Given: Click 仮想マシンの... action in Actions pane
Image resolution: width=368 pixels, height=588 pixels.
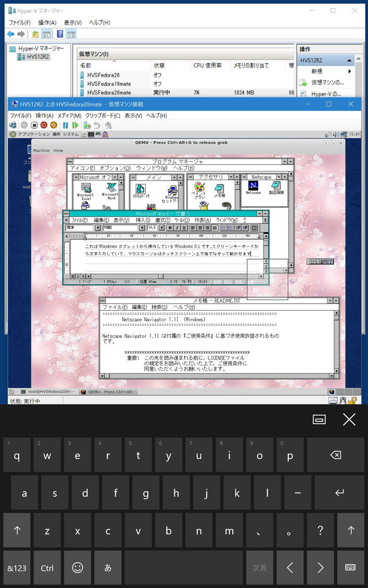Looking at the screenshot, I should coord(328,83).
